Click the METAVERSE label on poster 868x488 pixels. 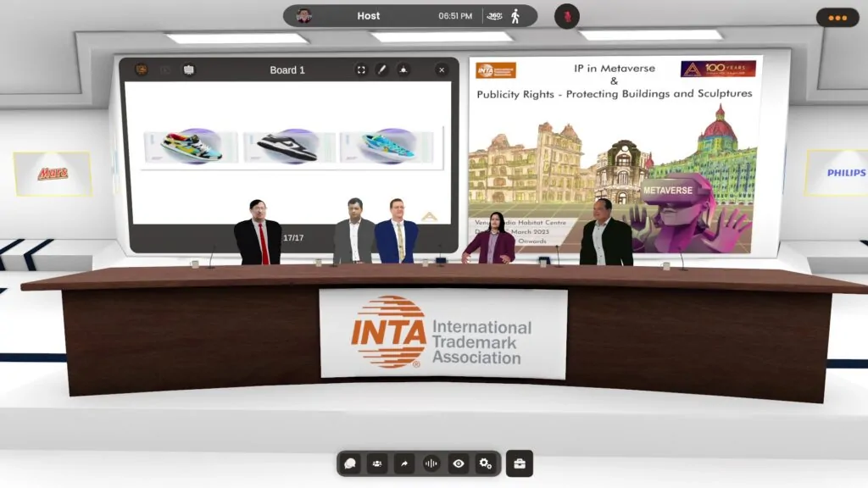point(668,191)
